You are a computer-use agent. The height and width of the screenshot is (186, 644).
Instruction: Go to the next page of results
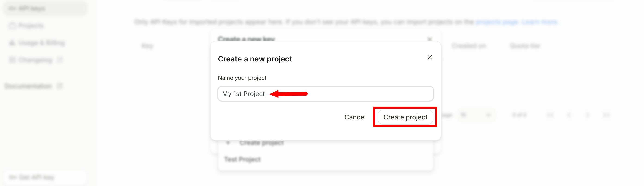click(588, 115)
